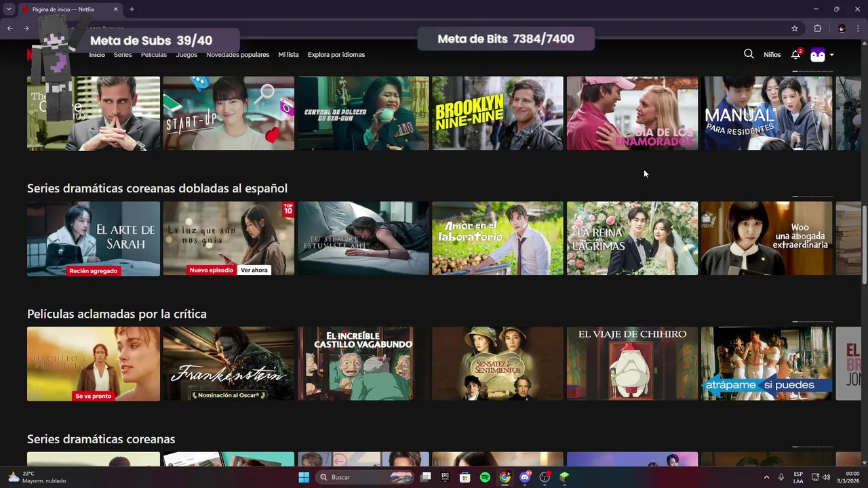The height and width of the screenshot is (488, 868).
Task: Open the Juegos menu item
Action: (186, 55)
